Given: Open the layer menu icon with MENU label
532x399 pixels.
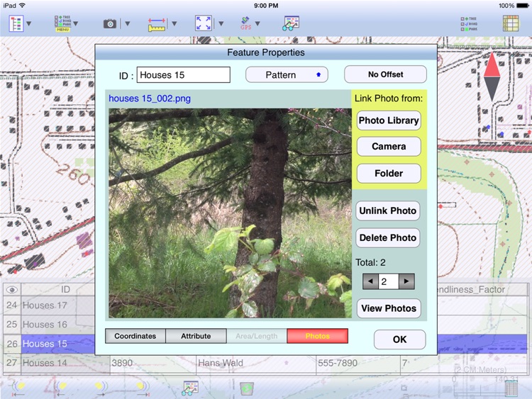Looking at the screenshot, I should (62, 23).
